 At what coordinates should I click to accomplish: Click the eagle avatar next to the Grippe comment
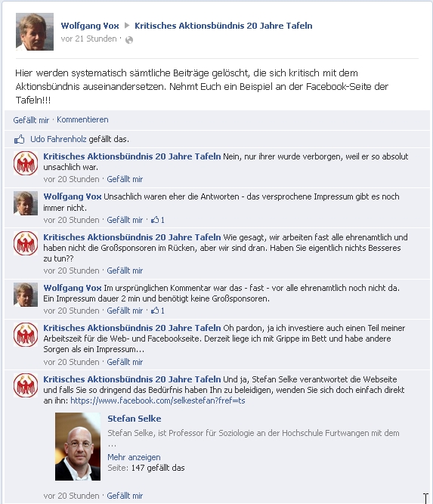tap(26, 335)
